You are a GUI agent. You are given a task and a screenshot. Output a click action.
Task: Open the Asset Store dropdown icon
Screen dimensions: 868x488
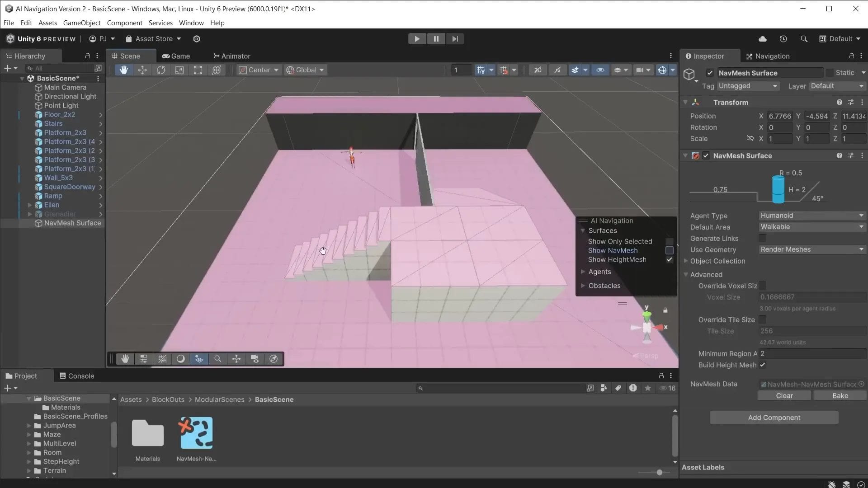click(x=178, y=38)
